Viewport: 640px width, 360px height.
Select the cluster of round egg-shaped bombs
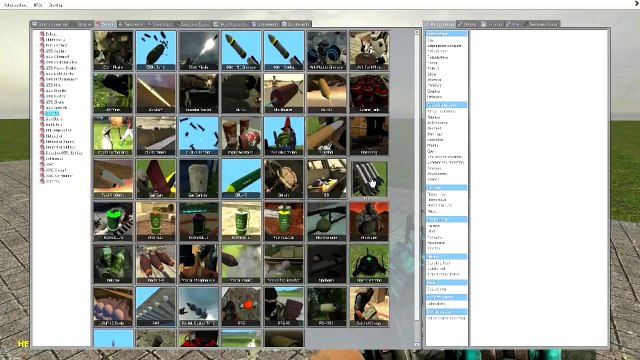pyautogui.click(x=113, y=307)
